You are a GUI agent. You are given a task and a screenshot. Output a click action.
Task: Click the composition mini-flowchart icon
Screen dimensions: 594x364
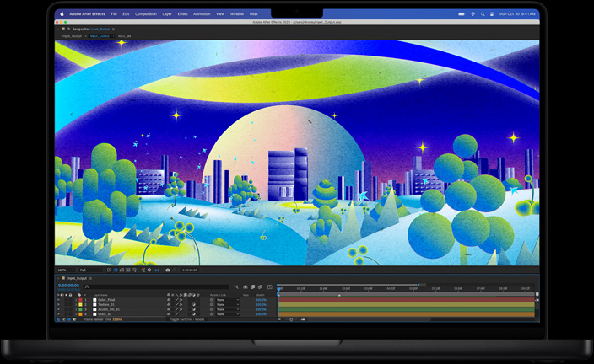[235, 287]
